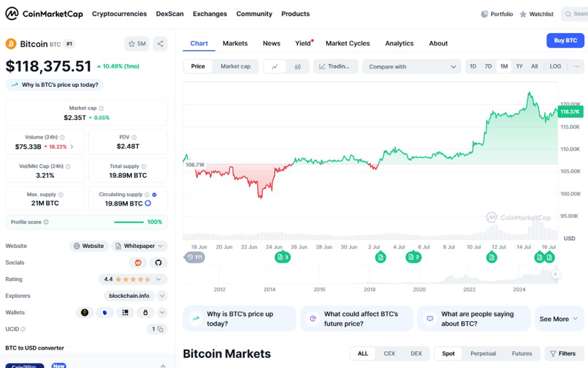Open the Reddit social icon
Image resolution: width=588 pixels, height=368 pixels.
point(138,262)
